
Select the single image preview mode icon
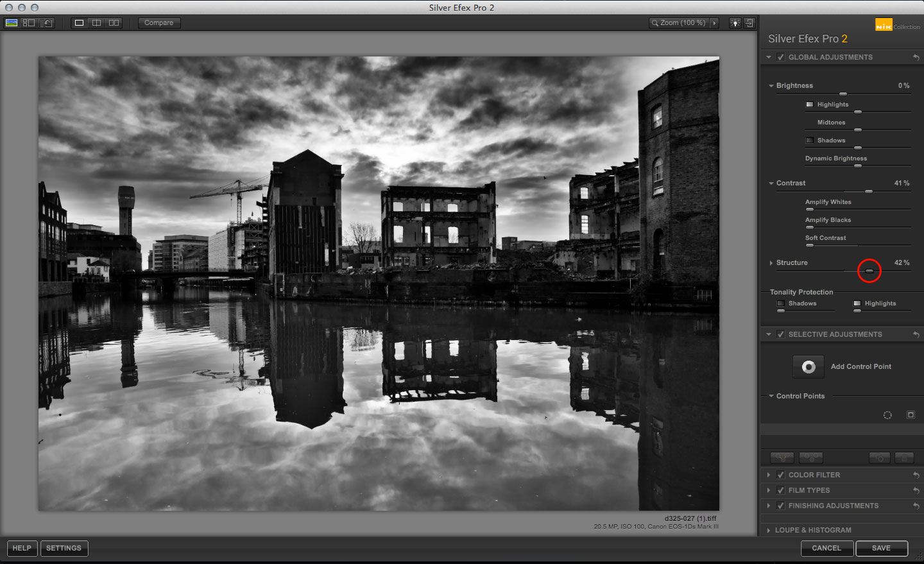78,22
